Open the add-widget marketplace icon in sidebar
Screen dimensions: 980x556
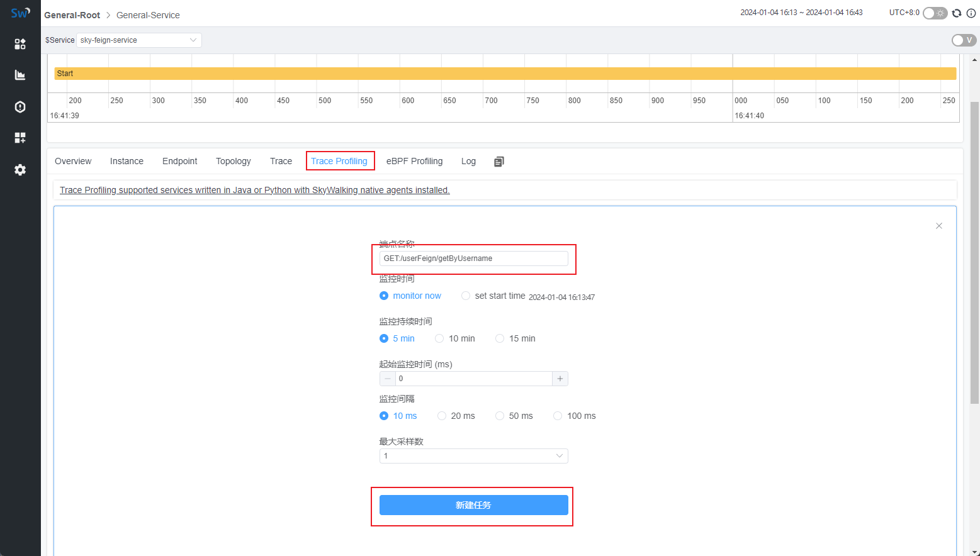pos(20,138)
